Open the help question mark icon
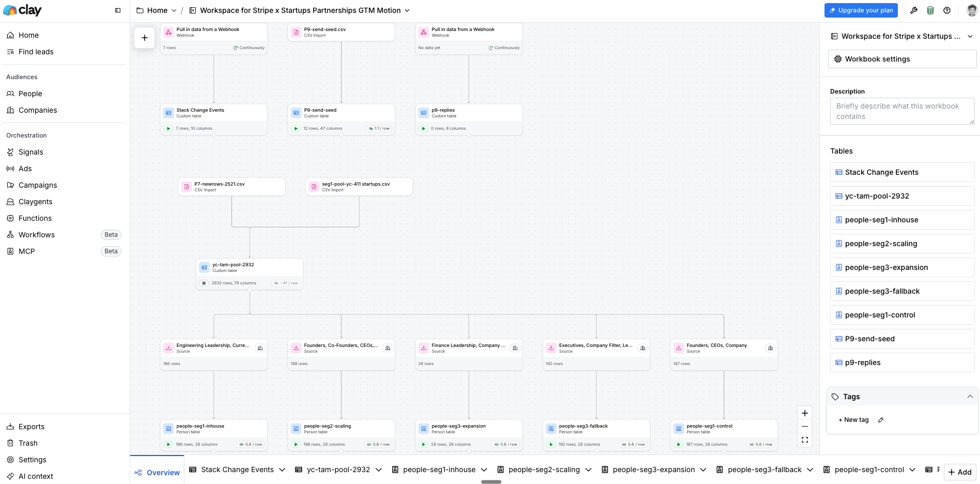980x484 pixels. coord(947,10)
